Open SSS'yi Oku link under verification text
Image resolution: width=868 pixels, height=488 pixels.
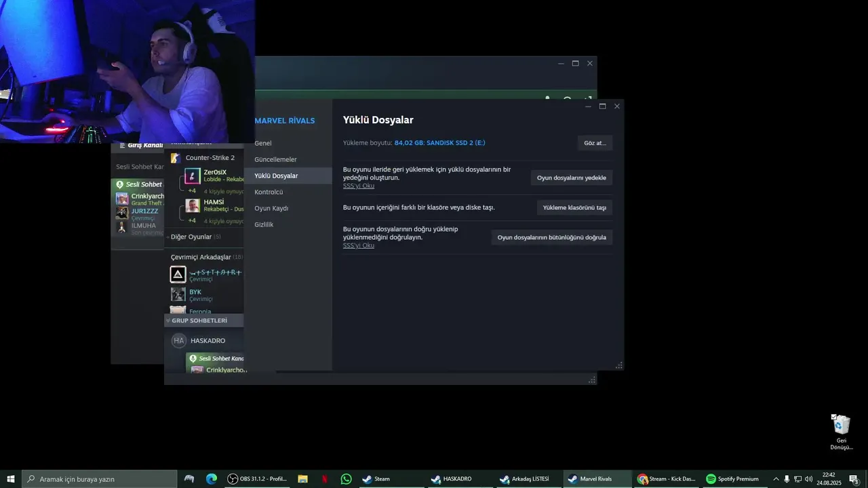358,245
